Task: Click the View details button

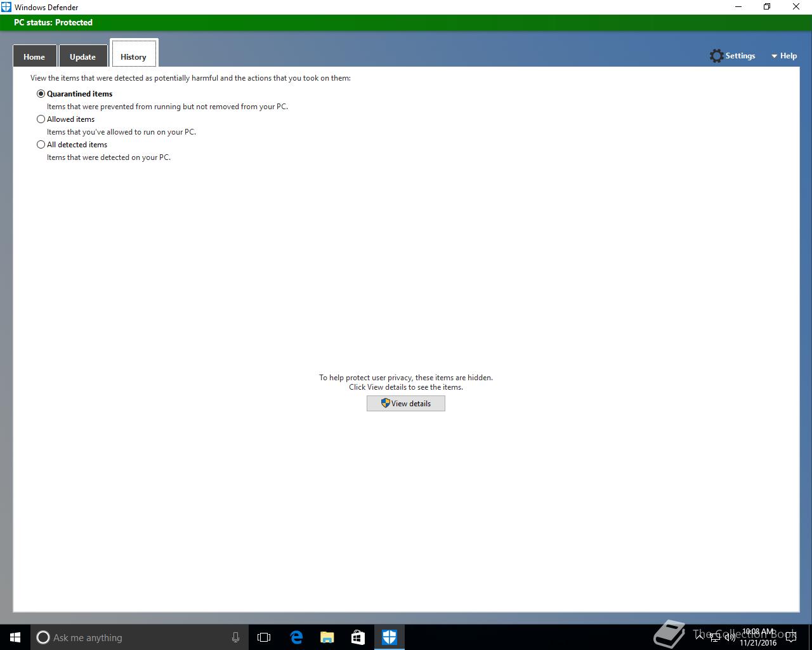Action: point(406,403)
